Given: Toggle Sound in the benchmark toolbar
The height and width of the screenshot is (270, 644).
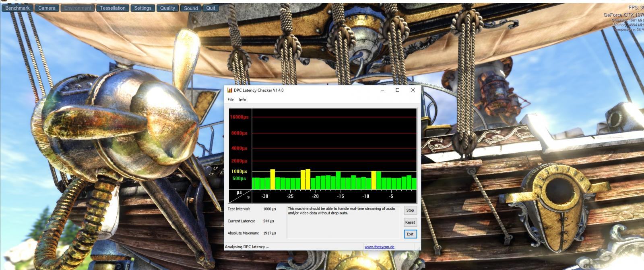Looking at the screenshot, I should coord(191,8).
